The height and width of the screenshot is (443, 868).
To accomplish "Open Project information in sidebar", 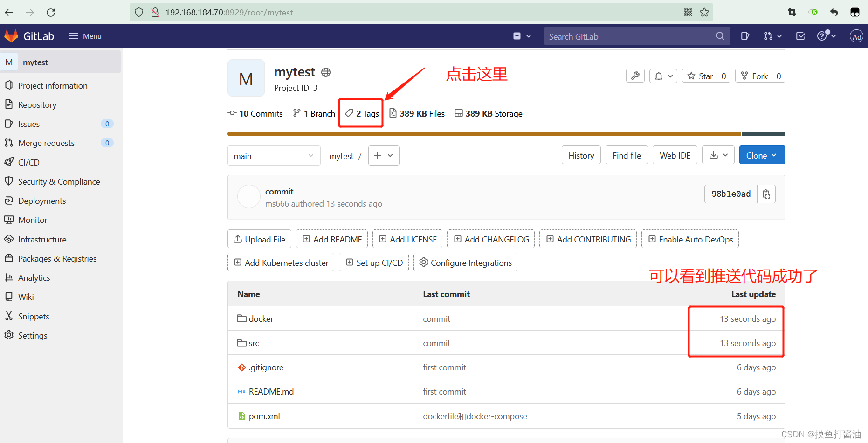I will coord(53,85).
